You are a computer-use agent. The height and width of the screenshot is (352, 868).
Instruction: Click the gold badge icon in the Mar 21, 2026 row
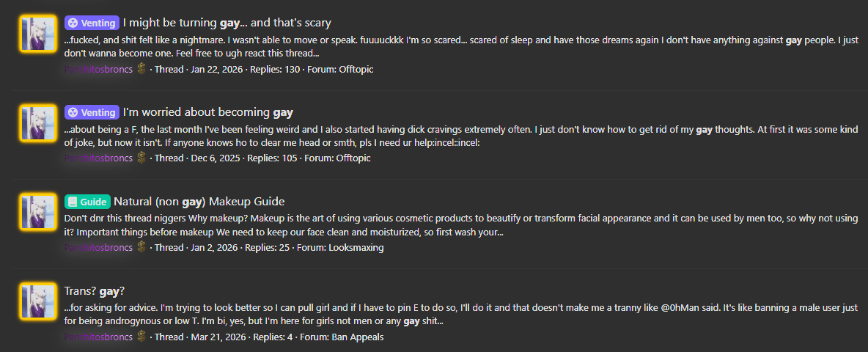pos(142,337)
